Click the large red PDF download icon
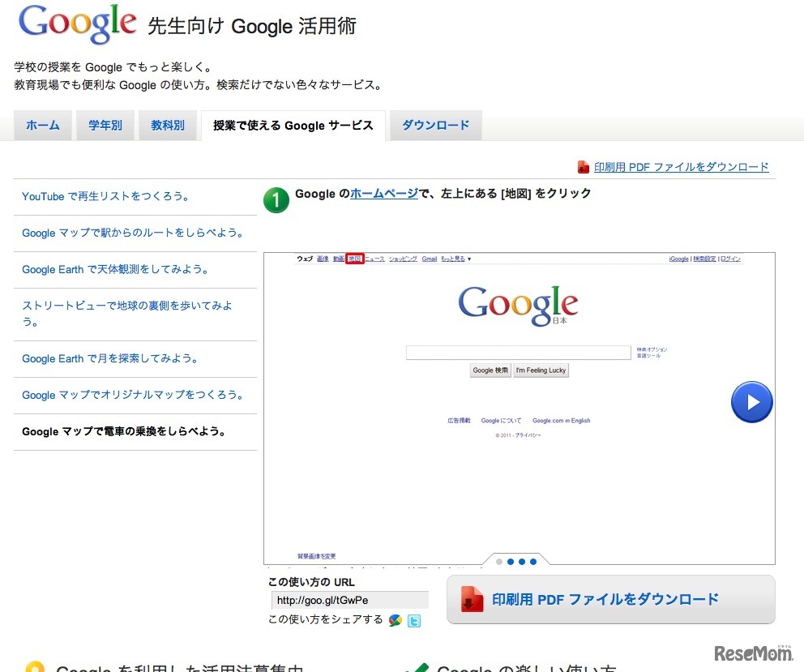 click(473, 599)
